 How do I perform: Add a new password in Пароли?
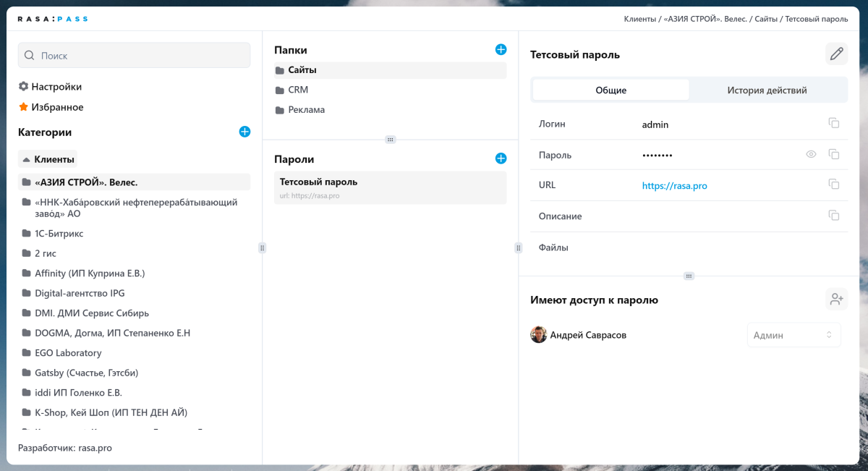click(501, 158)
